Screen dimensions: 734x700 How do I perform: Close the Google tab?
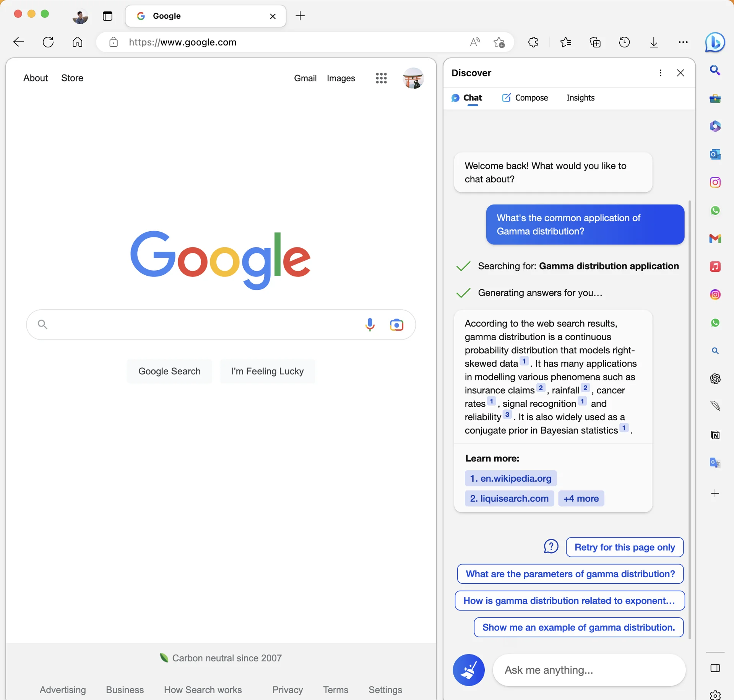[273, 16]
